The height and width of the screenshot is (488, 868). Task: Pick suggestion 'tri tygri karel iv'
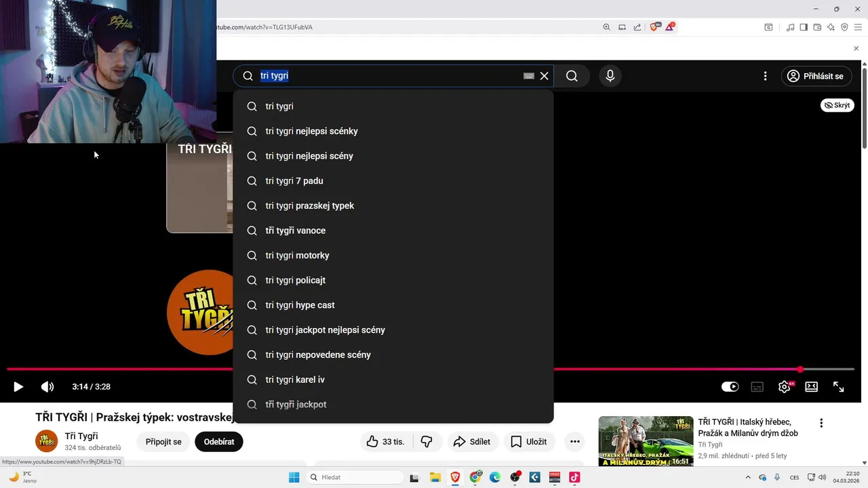coord(393,380)
